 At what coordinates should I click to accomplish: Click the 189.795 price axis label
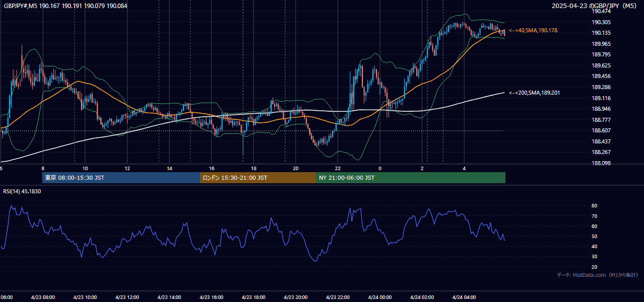[601, 54]
